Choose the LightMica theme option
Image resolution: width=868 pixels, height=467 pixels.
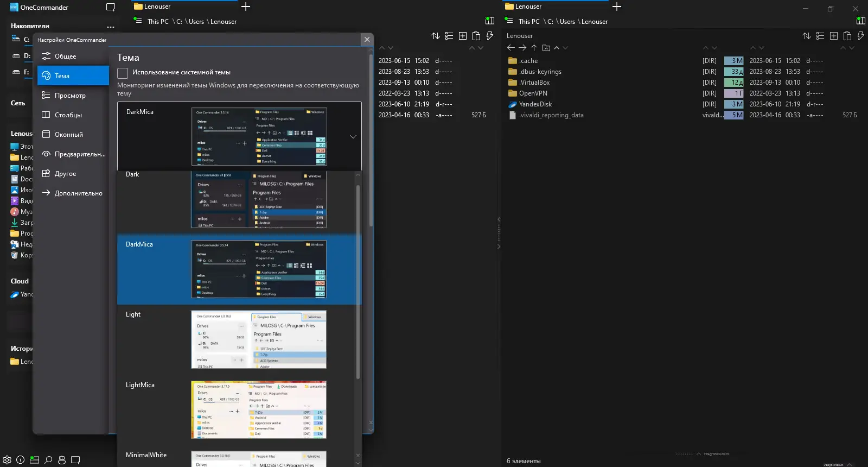tap(236, 410)
